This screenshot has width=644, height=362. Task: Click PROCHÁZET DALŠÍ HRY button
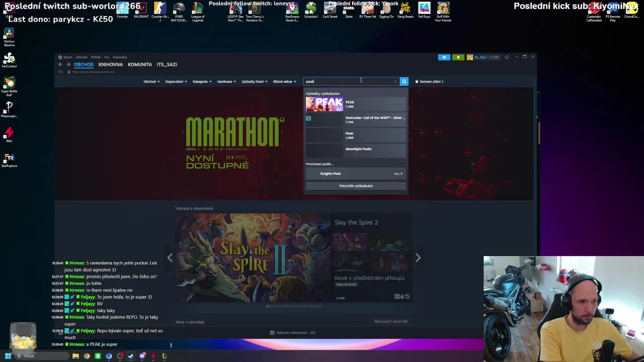coord(391,322)
